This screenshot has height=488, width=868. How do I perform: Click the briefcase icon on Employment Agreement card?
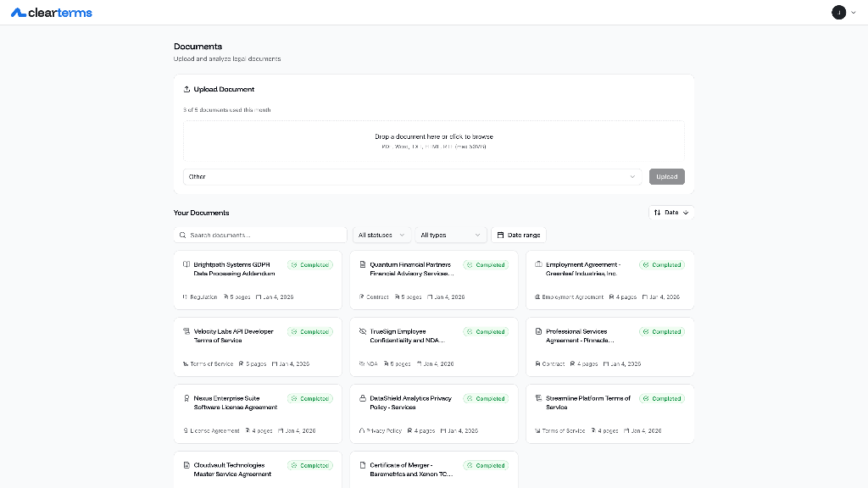(538, 264)
